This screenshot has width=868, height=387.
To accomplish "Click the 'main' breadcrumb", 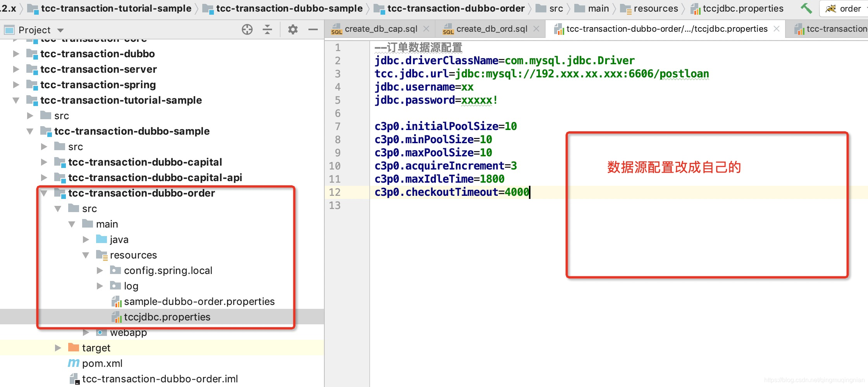I will click(x=598, y=9).
